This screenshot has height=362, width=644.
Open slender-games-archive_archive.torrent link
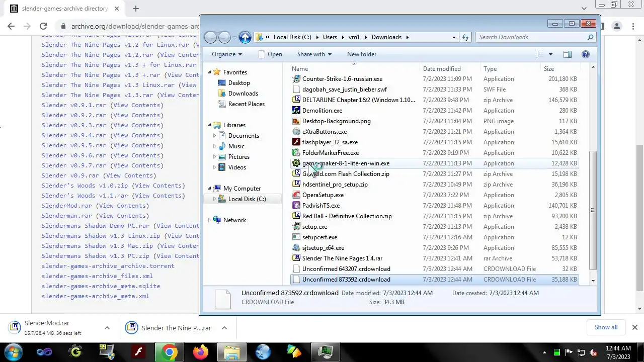click(108, 266)
